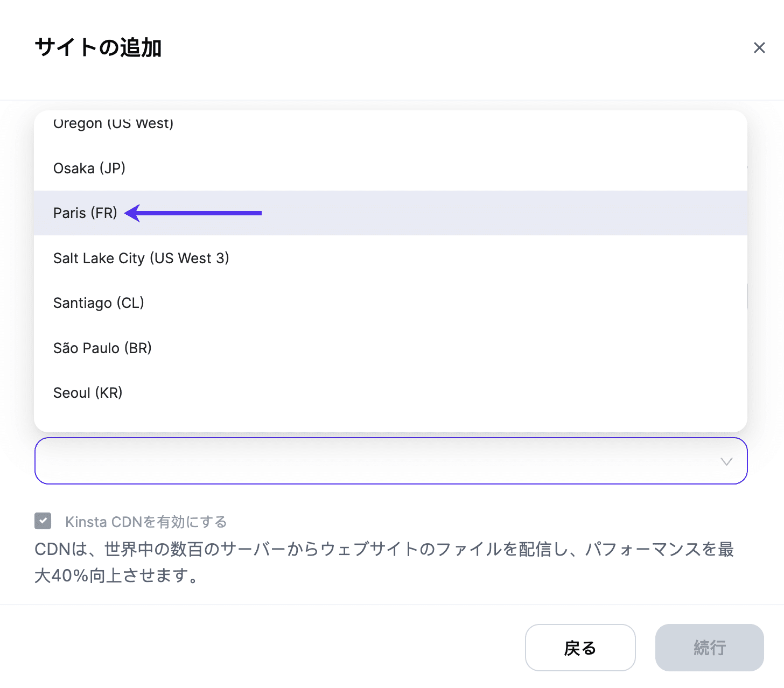Open the empty selection dropdown
The width and height of the screenshot is (784, 688).
(x=391, y=461)
